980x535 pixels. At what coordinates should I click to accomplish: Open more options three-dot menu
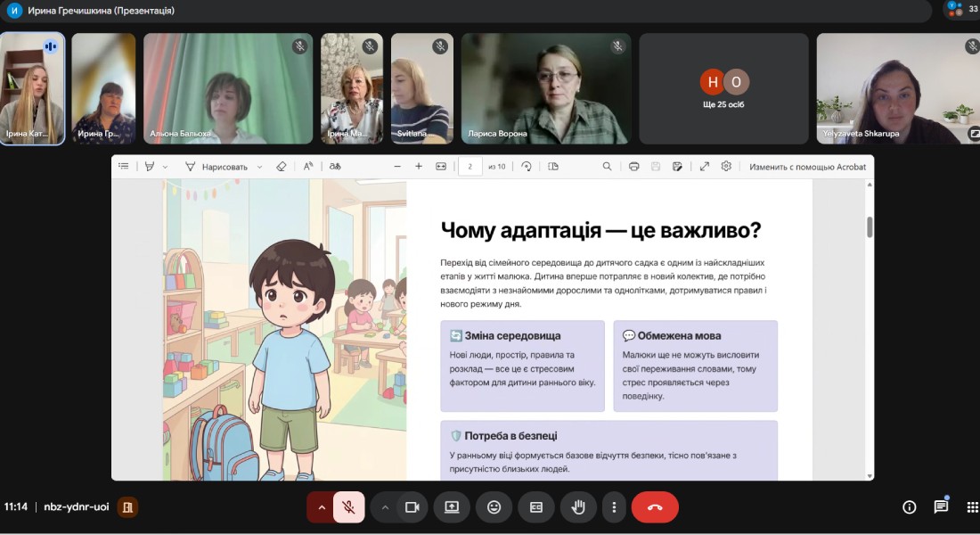point(614,506)
